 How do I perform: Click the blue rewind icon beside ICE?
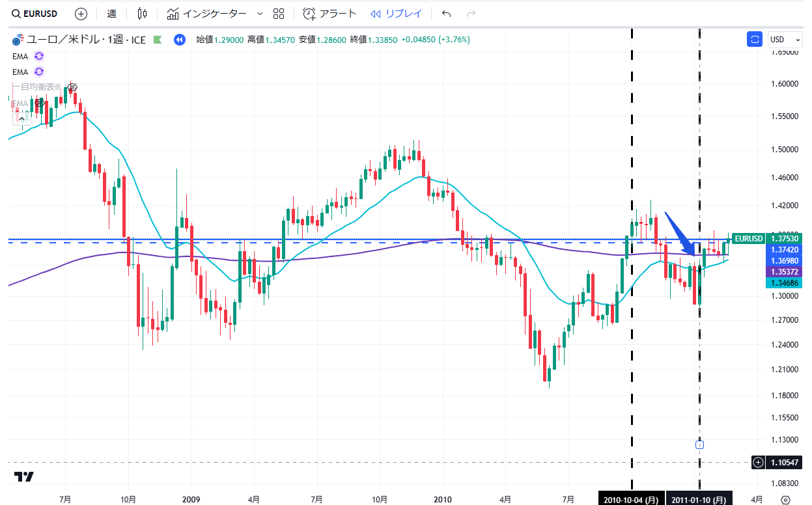tap(179, 40)
